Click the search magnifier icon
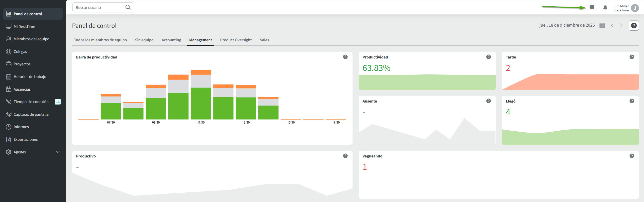This screenshot has width=644, height=202. 128,7
